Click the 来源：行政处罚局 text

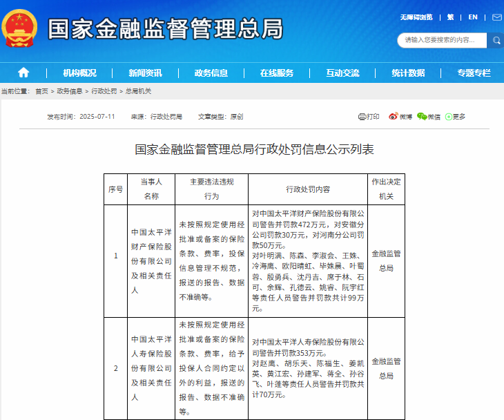(x=157, y=117)
